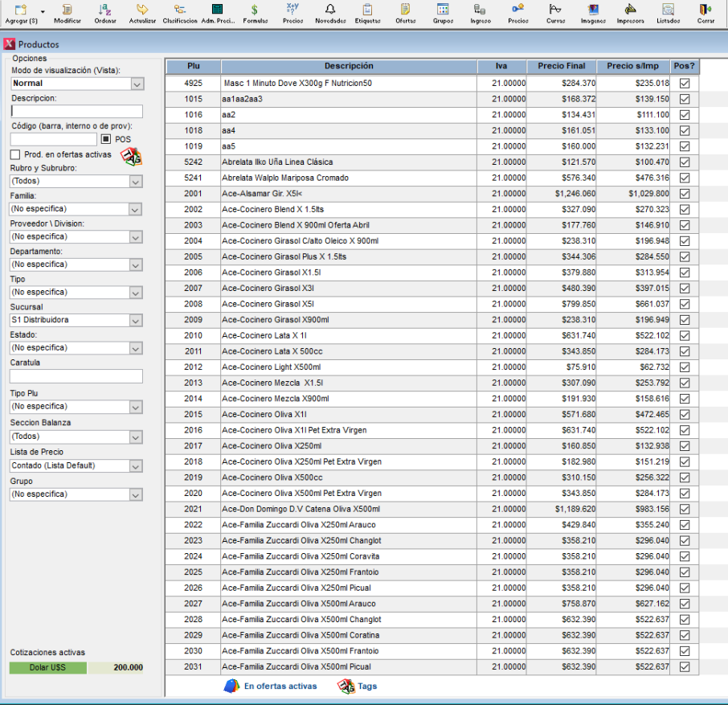Open the Ordenar sort tool
Screen dimensions: 728x705
click(104, 10)
